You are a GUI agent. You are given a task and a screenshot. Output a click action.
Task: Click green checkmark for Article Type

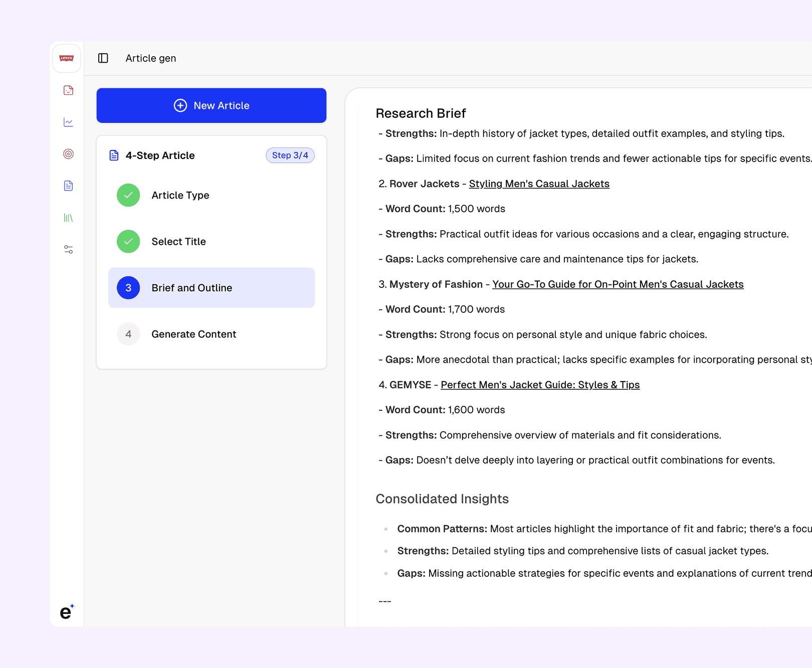pos(128,195)
